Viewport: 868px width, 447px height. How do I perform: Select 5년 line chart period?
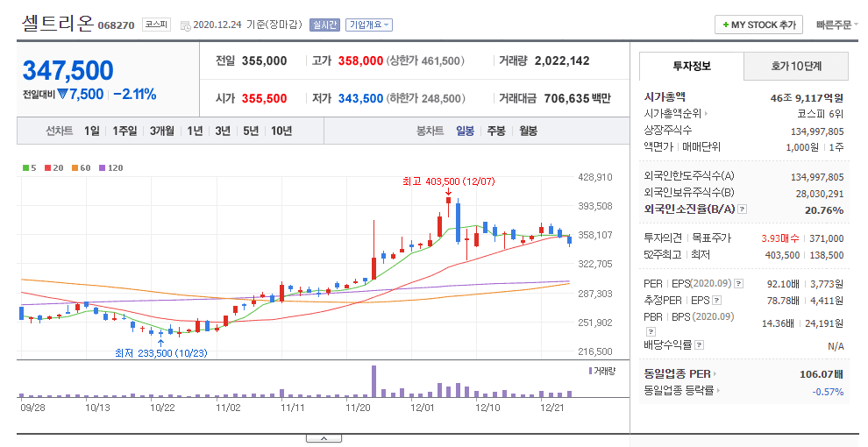[251, 131]
